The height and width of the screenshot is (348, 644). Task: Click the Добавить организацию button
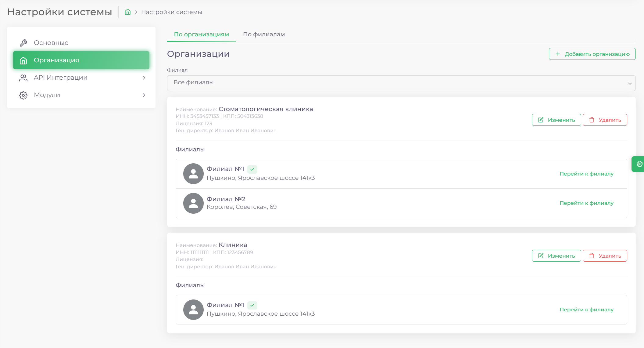[592, 54]
